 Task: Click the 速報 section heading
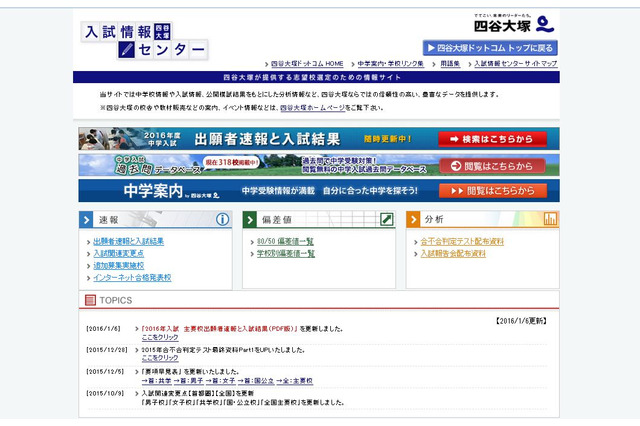click(109, 220)
